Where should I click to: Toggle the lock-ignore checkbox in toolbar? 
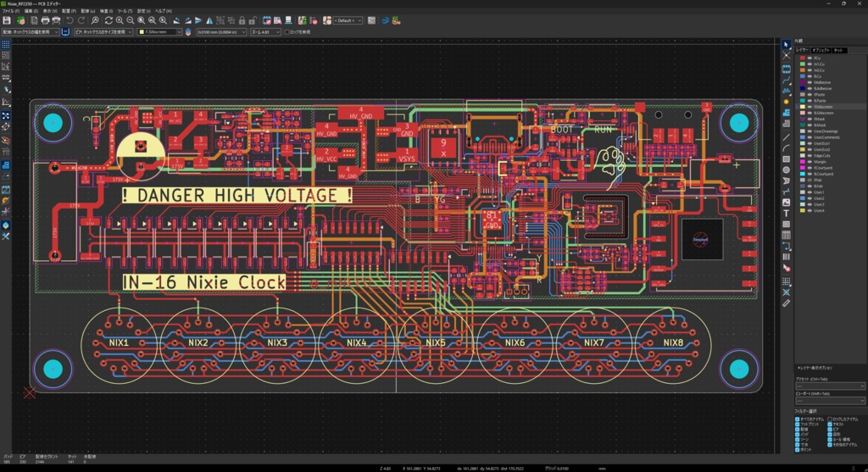(287, 32)
